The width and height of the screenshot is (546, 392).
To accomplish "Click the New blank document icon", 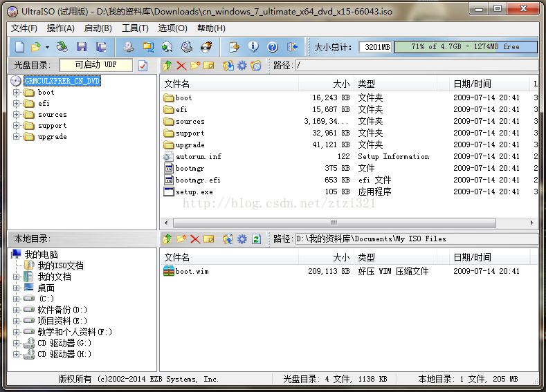I will coord(19,46).
